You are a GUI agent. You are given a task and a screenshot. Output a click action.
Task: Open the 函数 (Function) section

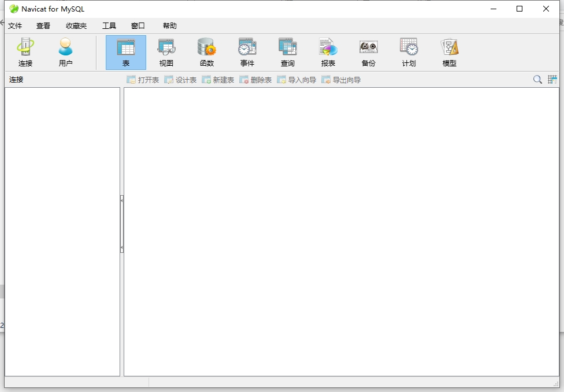click(207, 53)
